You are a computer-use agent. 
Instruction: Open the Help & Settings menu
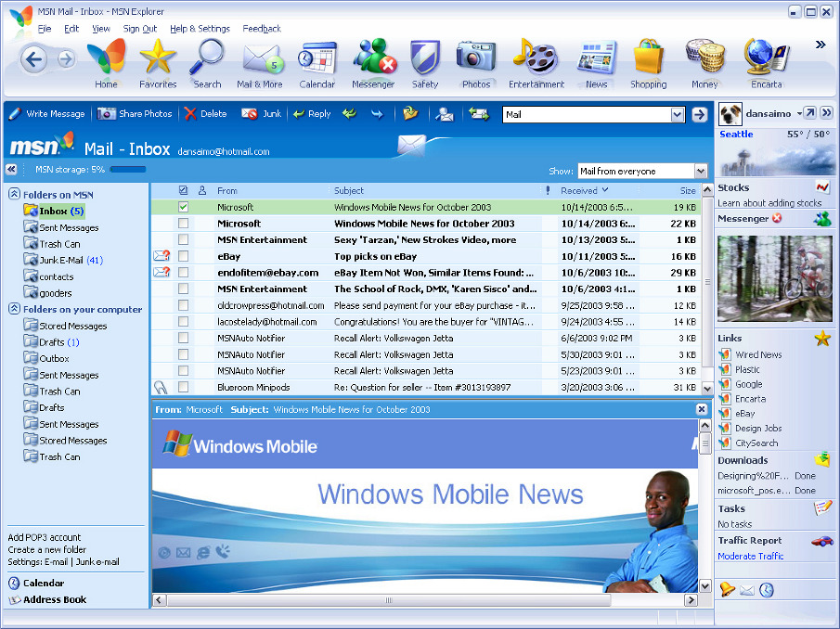tap(200, 29)
